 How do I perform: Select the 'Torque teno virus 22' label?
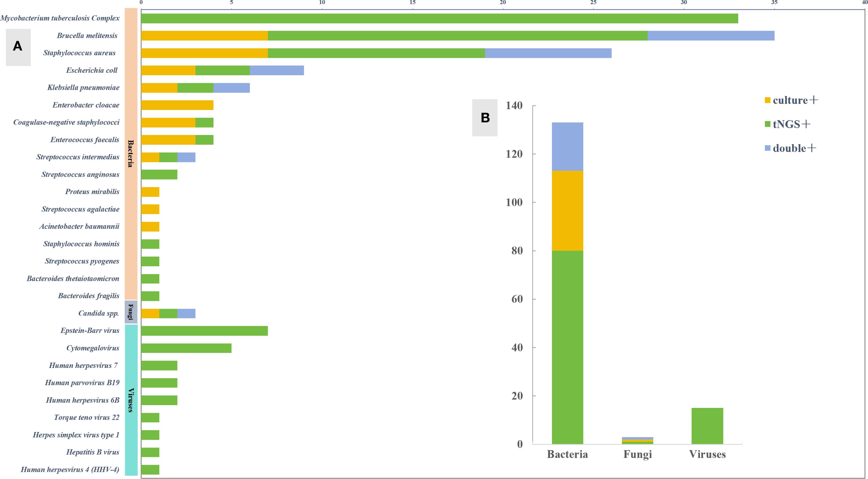click(87, 418)
